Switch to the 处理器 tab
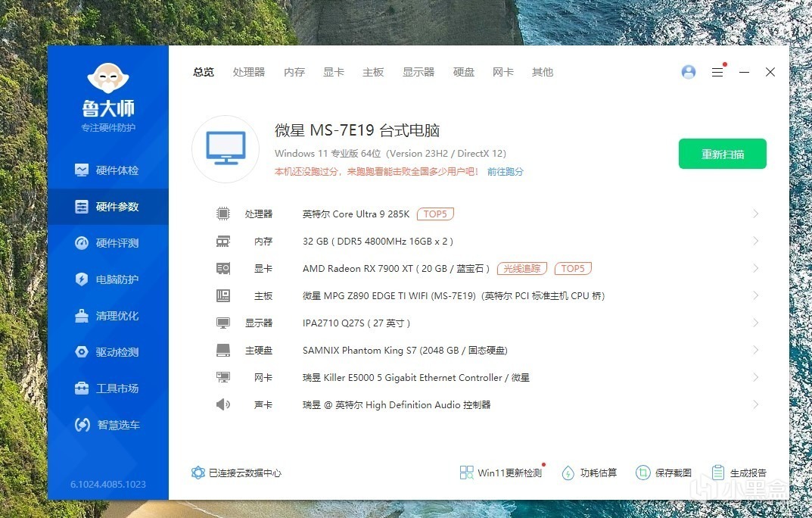Viewport: 812px width, 518px height. [248, 72]
